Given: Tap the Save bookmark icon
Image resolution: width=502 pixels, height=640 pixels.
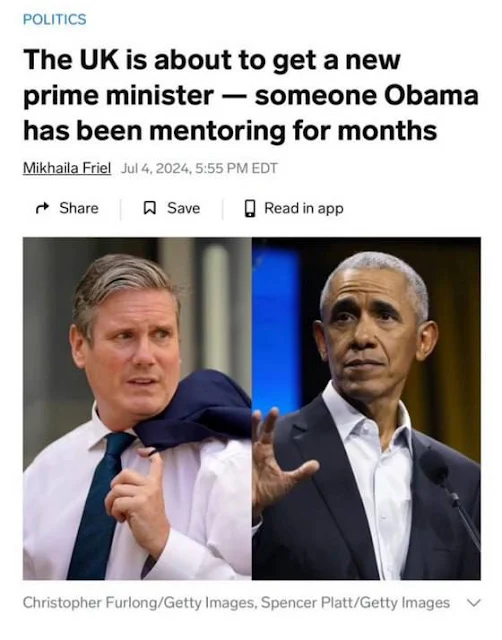Looking at the screenshot, I should click(x=150, y=208).
